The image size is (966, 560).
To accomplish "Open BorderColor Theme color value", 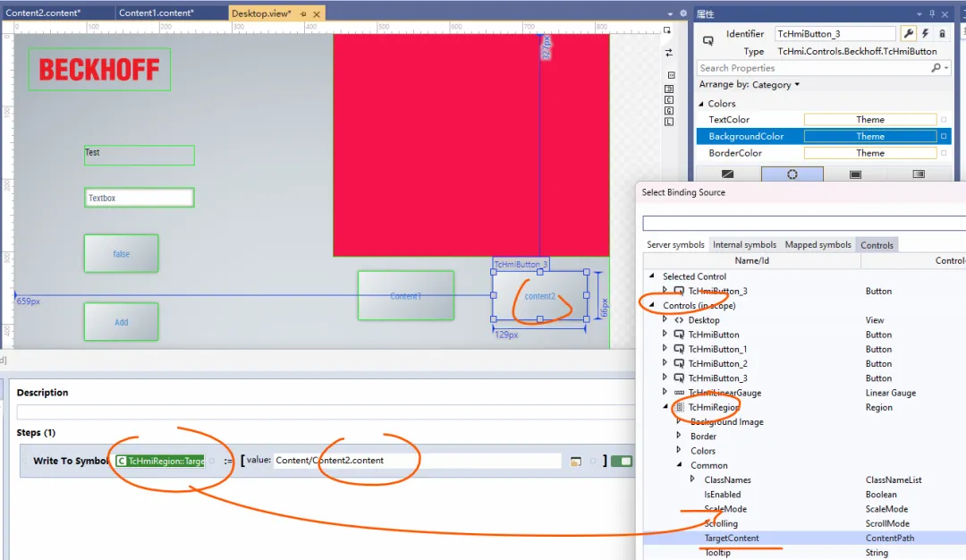I will tap(870, 153).
